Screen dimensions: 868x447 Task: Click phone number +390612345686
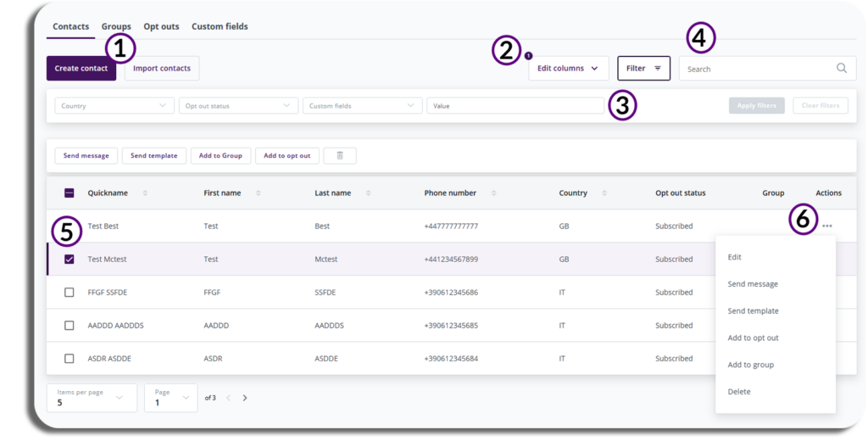(451, 292)
